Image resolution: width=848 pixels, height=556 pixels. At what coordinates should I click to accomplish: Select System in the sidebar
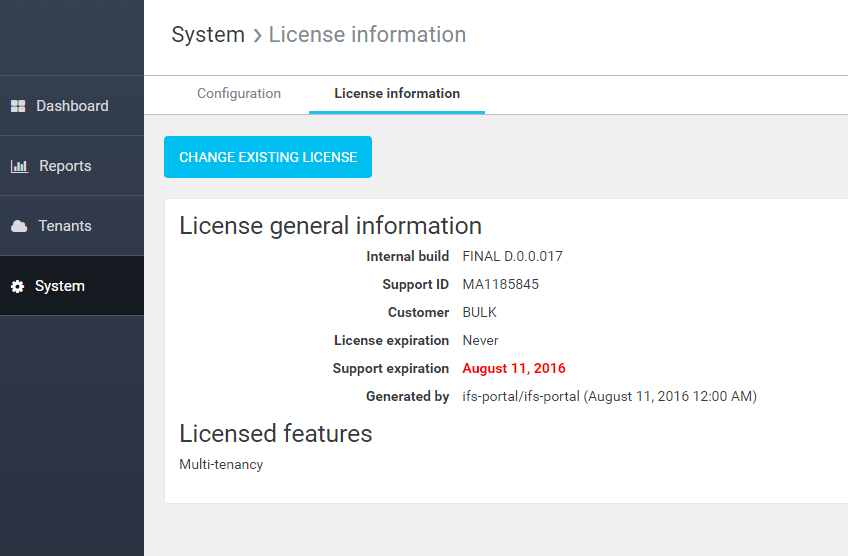(60, 286)
